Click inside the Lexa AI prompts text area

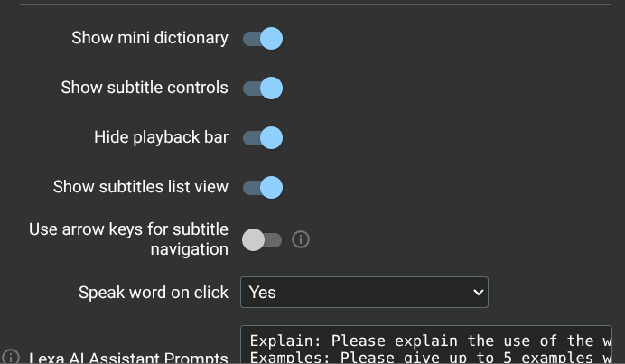point(424,348)
